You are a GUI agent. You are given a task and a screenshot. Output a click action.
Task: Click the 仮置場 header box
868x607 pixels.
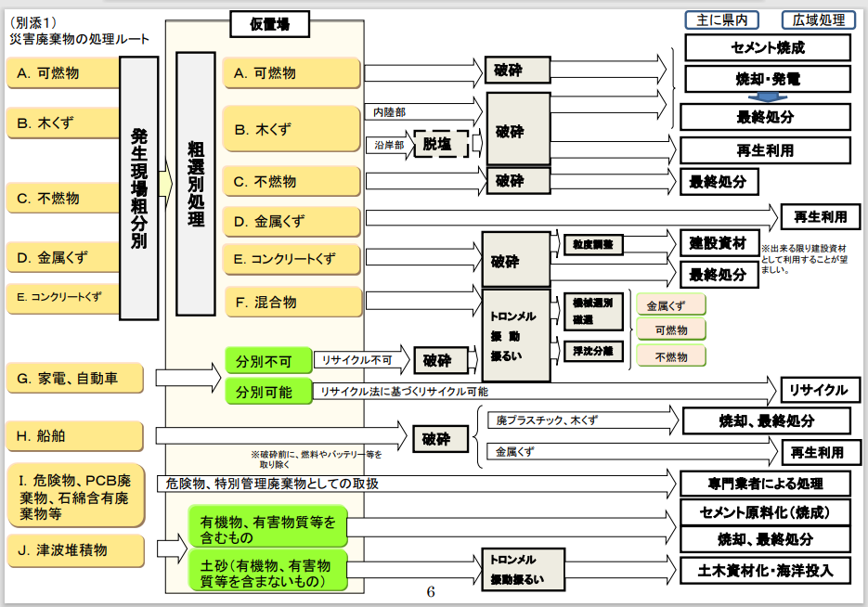pyautogui.click(x=269, y=24)
